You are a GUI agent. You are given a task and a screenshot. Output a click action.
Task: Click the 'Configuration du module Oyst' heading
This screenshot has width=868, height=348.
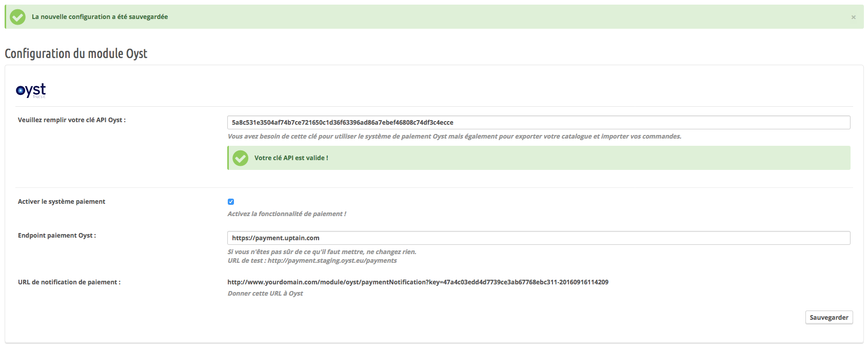76,53
